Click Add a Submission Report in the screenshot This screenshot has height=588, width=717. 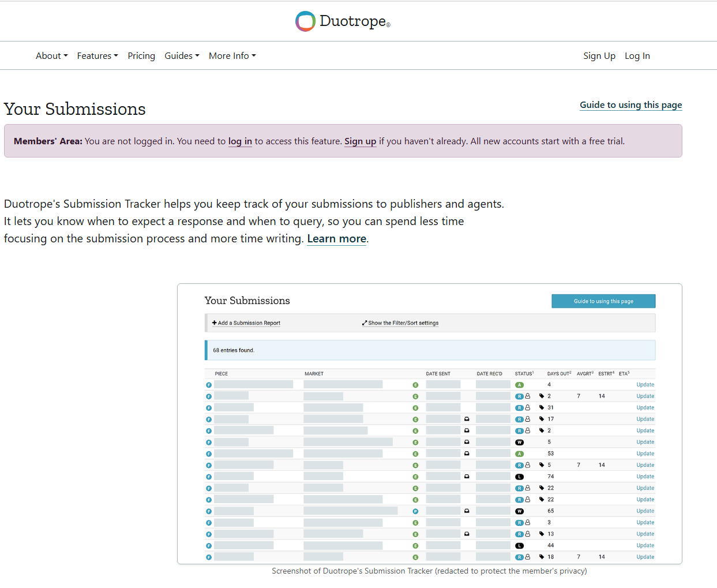(246, 323)
